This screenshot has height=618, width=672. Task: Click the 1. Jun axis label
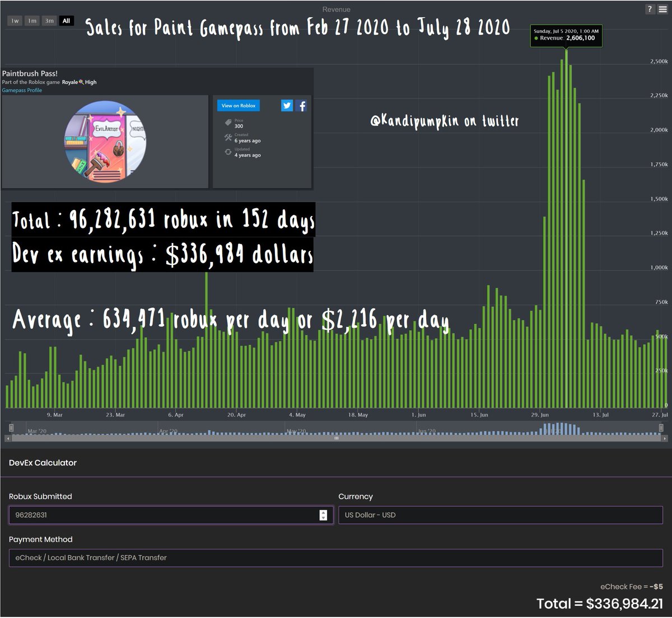tap(418, 415)
